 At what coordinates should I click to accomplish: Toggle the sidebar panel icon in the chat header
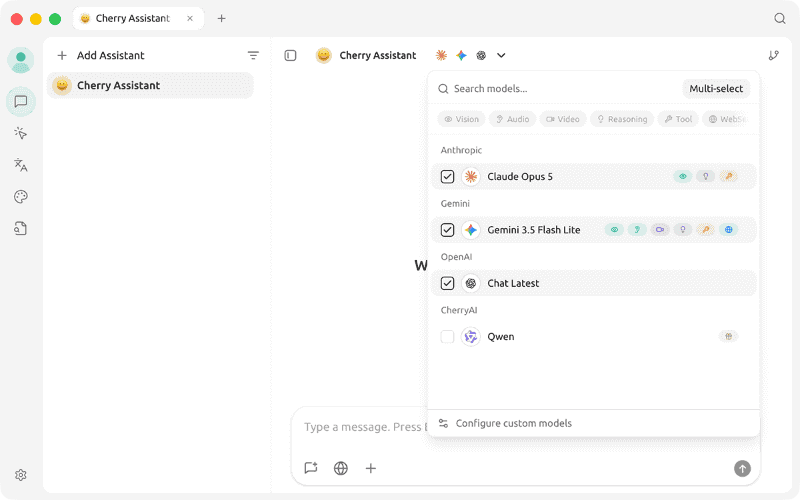tap(290, 55)
